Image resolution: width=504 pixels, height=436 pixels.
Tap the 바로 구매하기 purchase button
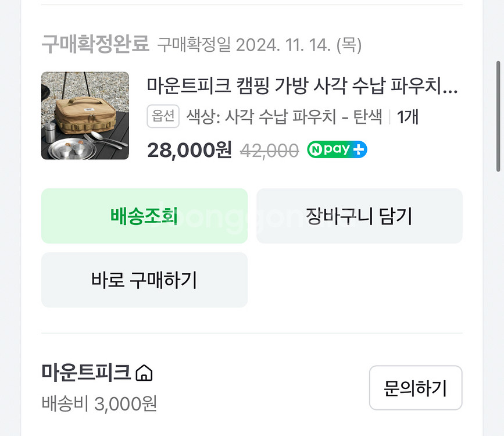click(x=144, y=280)
